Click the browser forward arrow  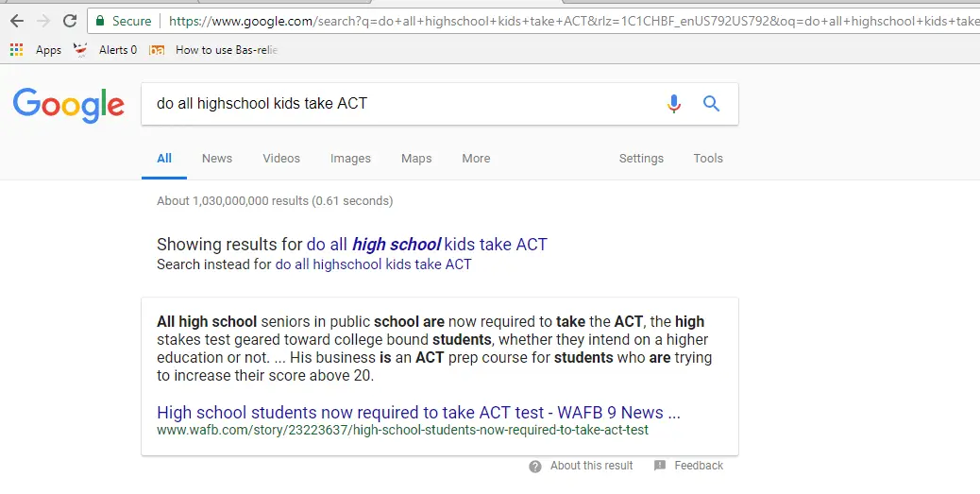43,21
